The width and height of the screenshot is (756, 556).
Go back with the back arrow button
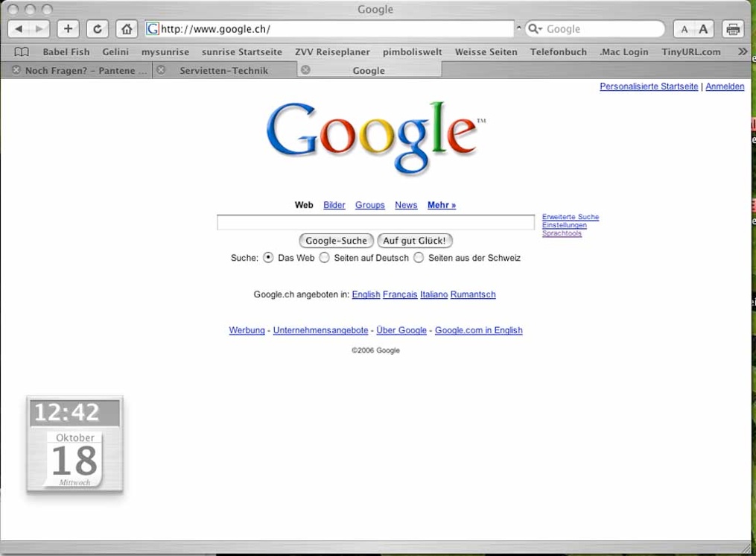coord(19,29)
